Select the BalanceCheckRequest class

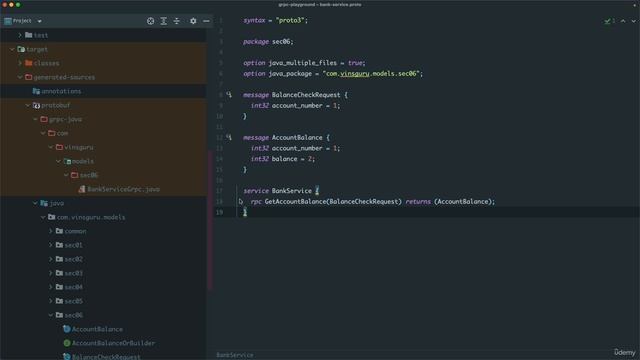tap(106, 357)
